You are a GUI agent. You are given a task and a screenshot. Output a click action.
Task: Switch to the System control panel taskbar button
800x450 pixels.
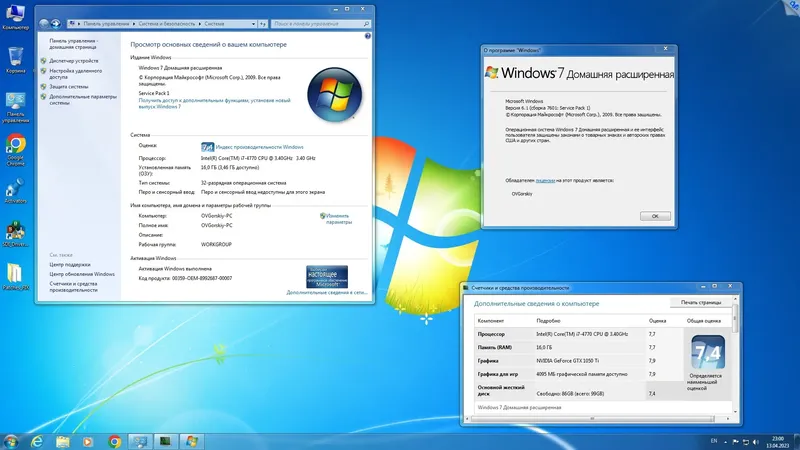140,441
